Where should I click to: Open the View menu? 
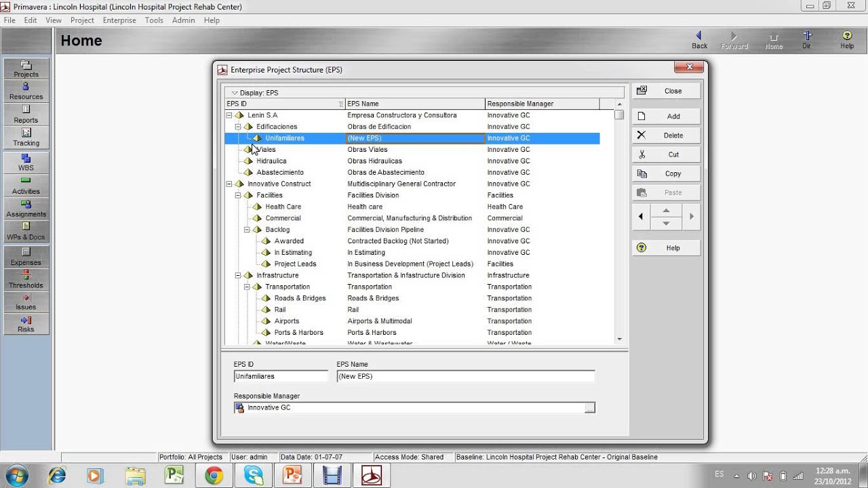pyautogui.click(x=54, y=20)
